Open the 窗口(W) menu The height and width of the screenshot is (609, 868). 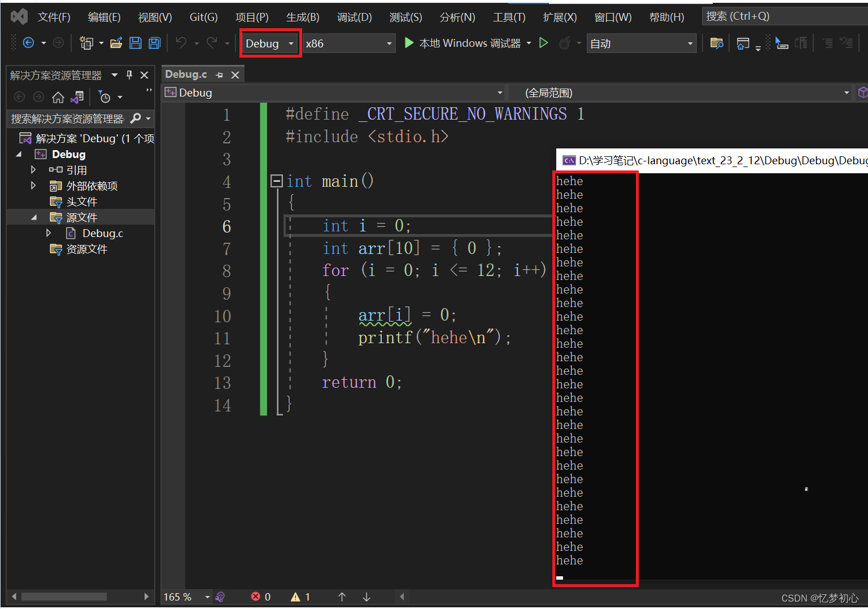(x=613, y=17)
